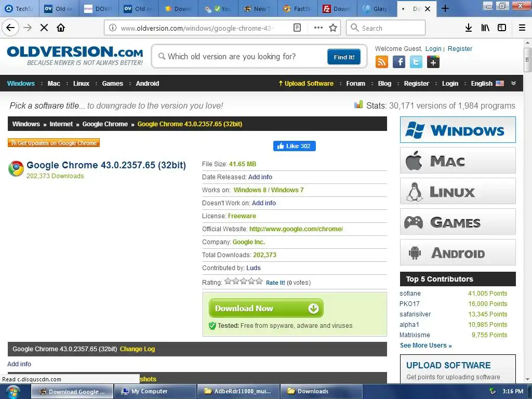
Task: Open the RSS feed icon
Action: pyautogui.click(x=382, y=62)
